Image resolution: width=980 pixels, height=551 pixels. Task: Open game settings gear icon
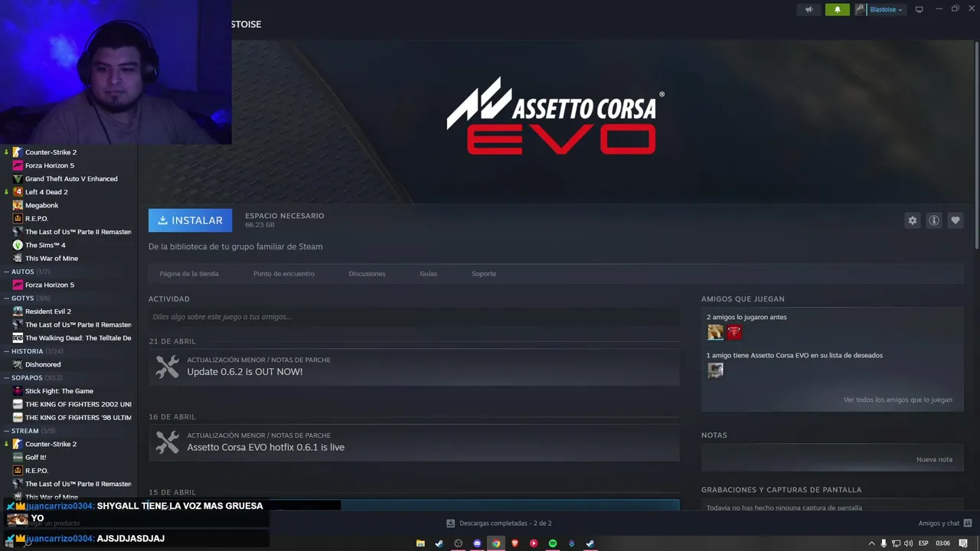tap(912, 220)
